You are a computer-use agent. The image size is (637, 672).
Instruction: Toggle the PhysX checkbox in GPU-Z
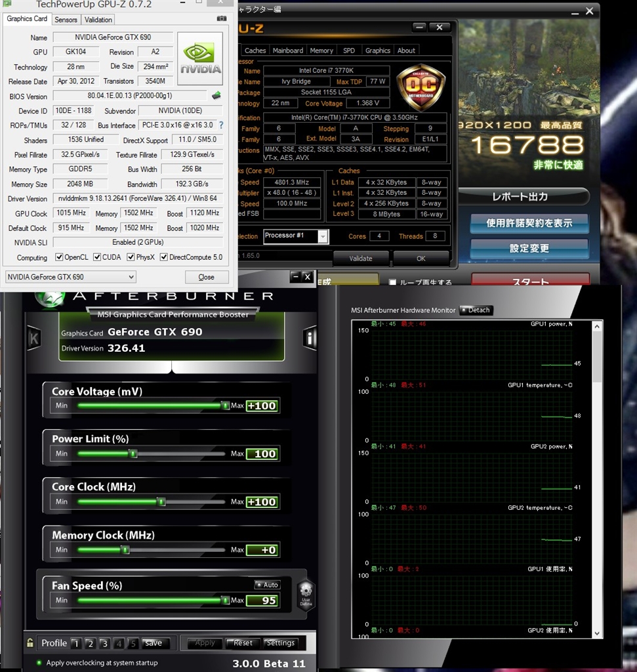pyautogui.click(x=131, y=257)
